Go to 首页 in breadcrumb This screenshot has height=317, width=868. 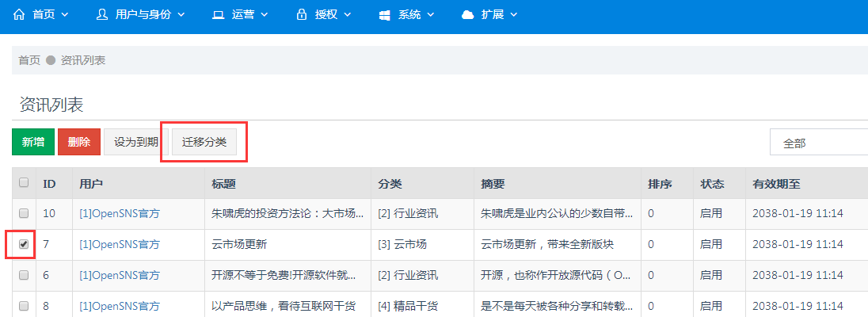coord(29,60)
